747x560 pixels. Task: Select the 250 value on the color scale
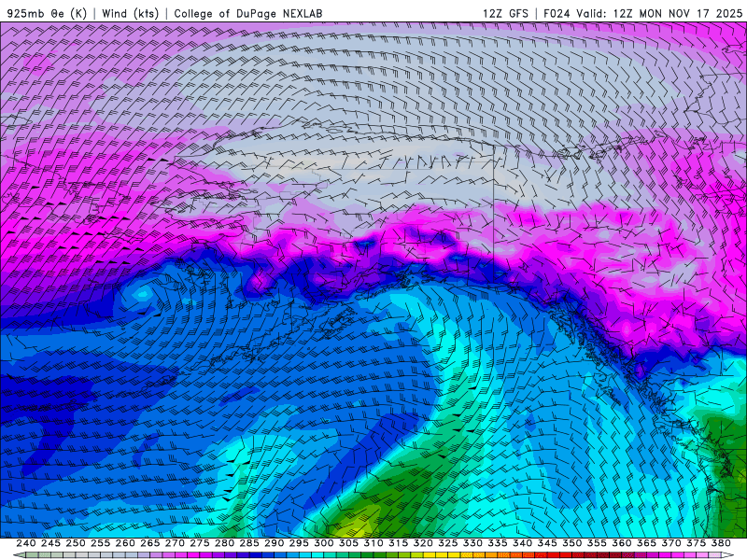[76, 543]
